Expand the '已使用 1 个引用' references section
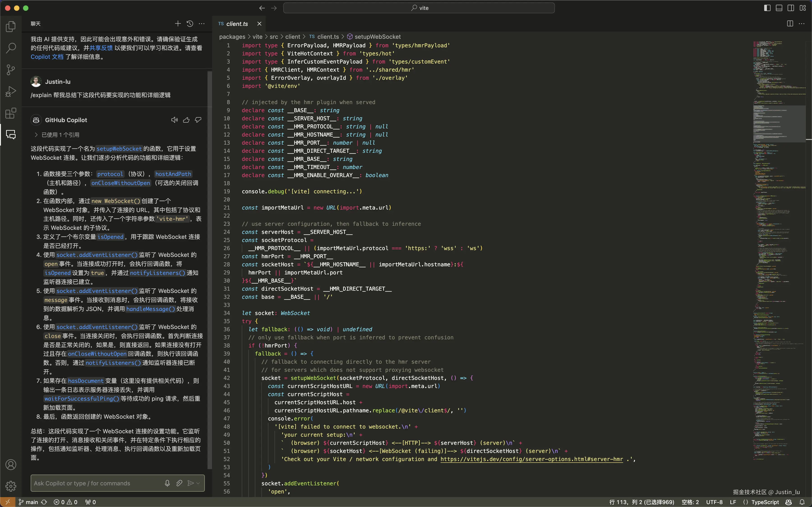This screenshot has width=812, height=507. click(x=57, y=135)
